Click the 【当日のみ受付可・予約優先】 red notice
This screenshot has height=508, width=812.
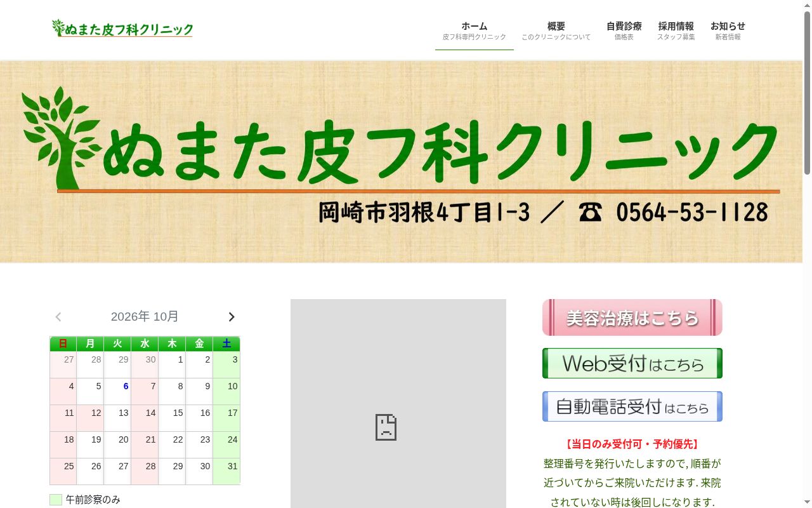pos(632,444)
